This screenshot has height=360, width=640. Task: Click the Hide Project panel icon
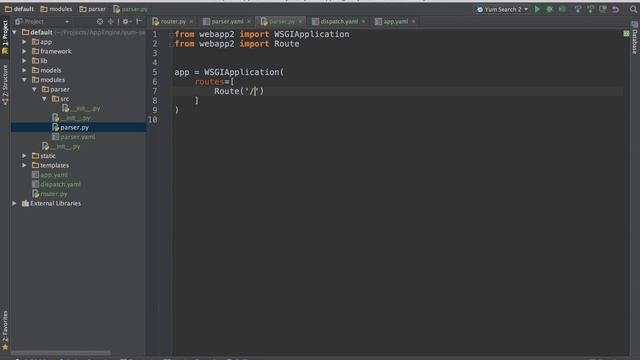click(139, 21)
